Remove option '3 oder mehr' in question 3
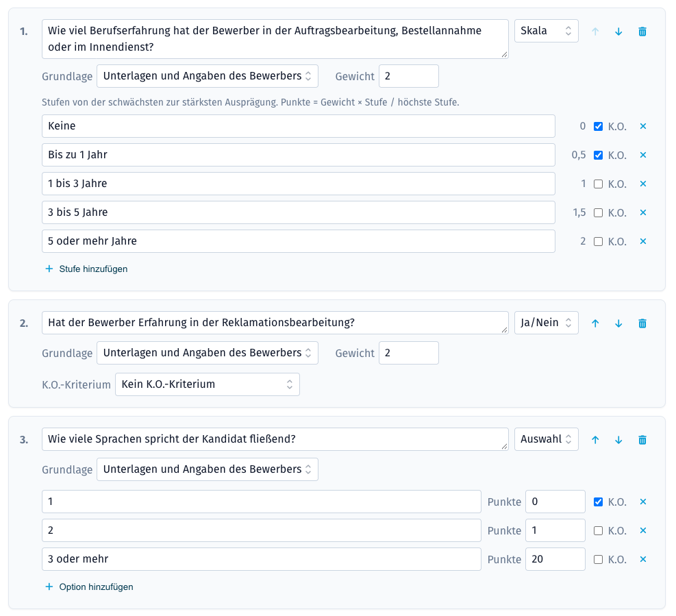Viewport: 676px width, 616px height. click(x=643, y=559)
